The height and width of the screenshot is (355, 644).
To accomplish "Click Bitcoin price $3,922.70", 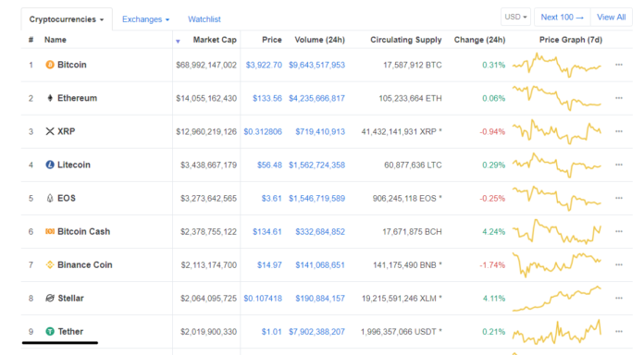I will coord(264,65).
